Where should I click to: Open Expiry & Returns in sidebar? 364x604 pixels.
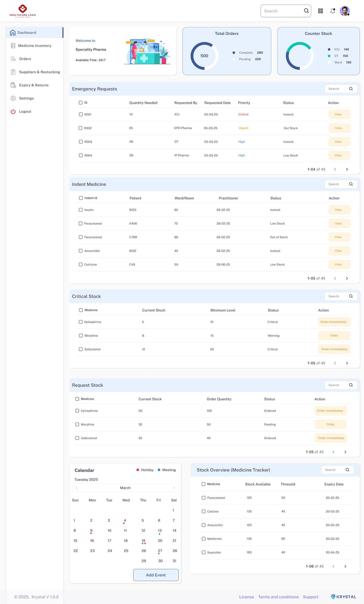tap(35, 85)
